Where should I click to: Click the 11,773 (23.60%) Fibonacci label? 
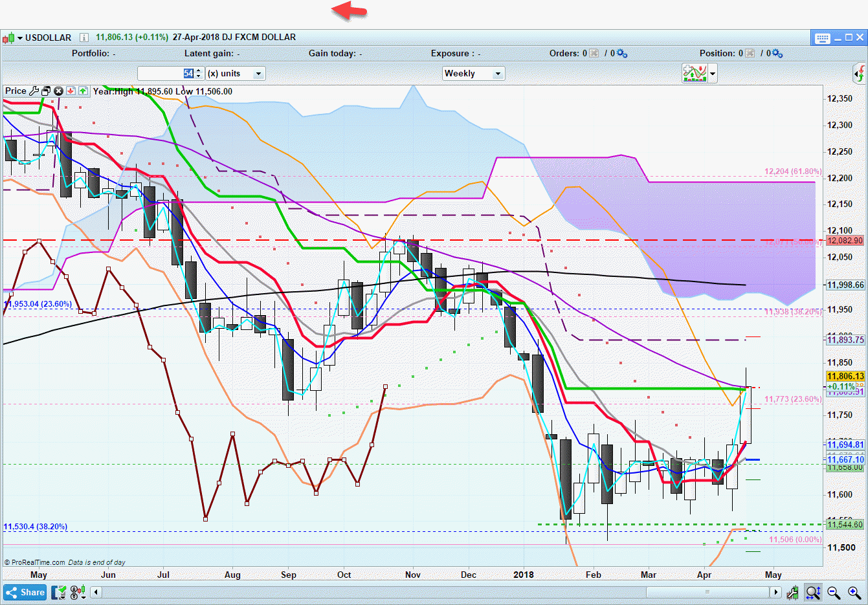pos(793,399)
